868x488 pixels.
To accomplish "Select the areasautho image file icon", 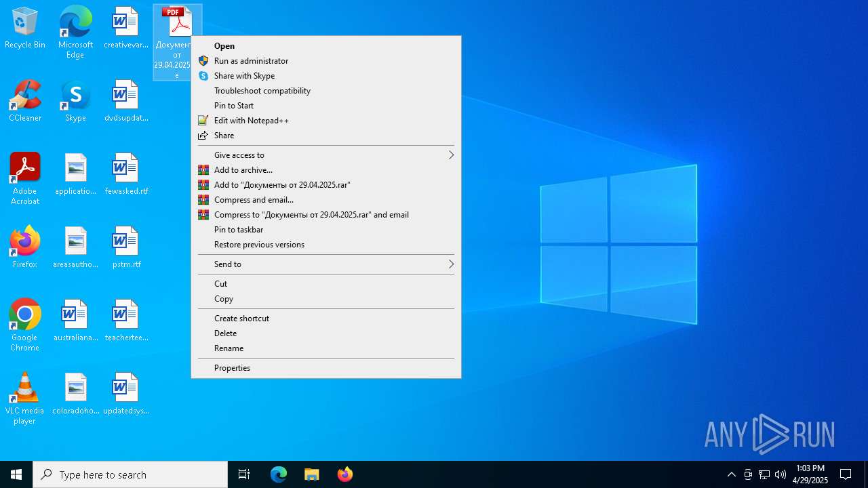I will pyautogui.click(x=75, y=248).
